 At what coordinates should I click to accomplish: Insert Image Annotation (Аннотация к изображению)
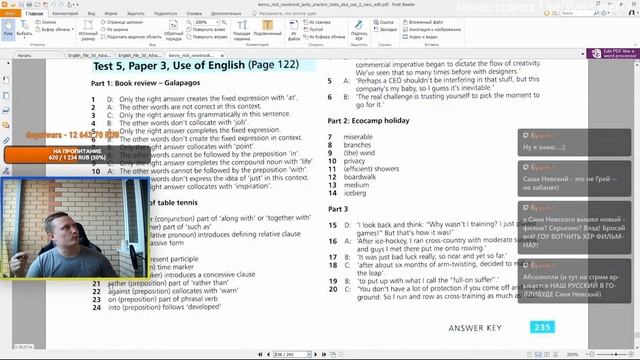tap(431, 30)
